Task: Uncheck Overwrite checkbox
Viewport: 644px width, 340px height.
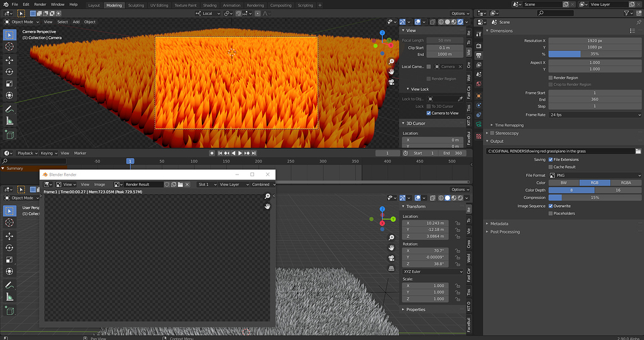Action: (551, 206)
